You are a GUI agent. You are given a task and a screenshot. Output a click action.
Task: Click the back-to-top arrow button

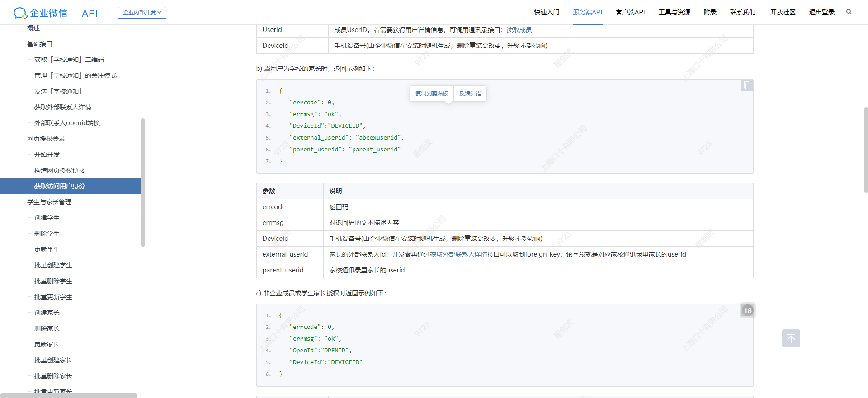[x=791, y=338]
